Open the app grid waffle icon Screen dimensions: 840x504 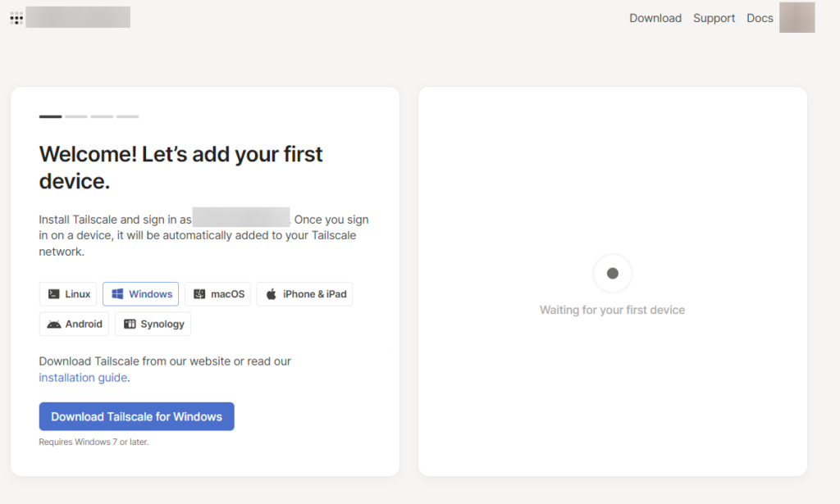click(x=15, y=17)
